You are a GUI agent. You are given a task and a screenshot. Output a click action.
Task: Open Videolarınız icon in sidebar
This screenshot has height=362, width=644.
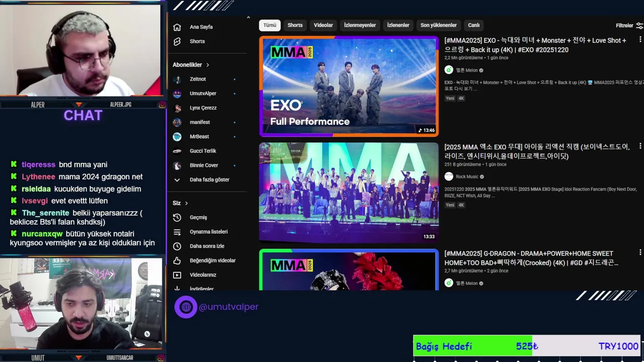[177, 275]
